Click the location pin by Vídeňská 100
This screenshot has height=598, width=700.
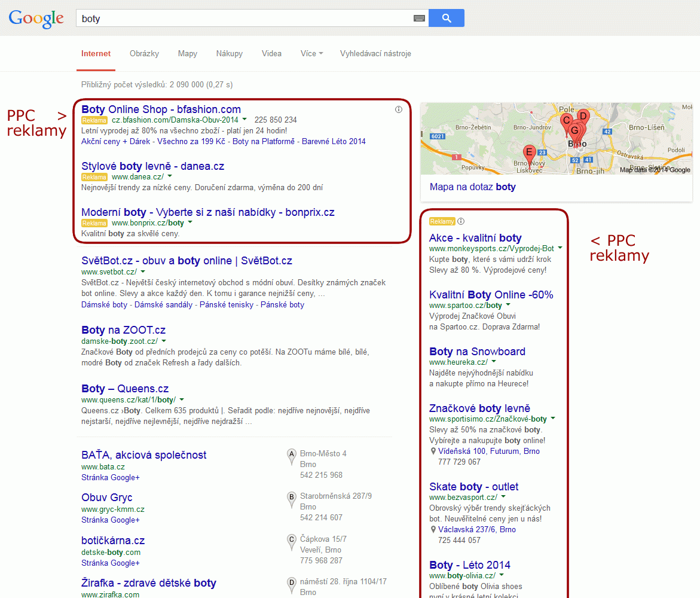click(433, 451)
